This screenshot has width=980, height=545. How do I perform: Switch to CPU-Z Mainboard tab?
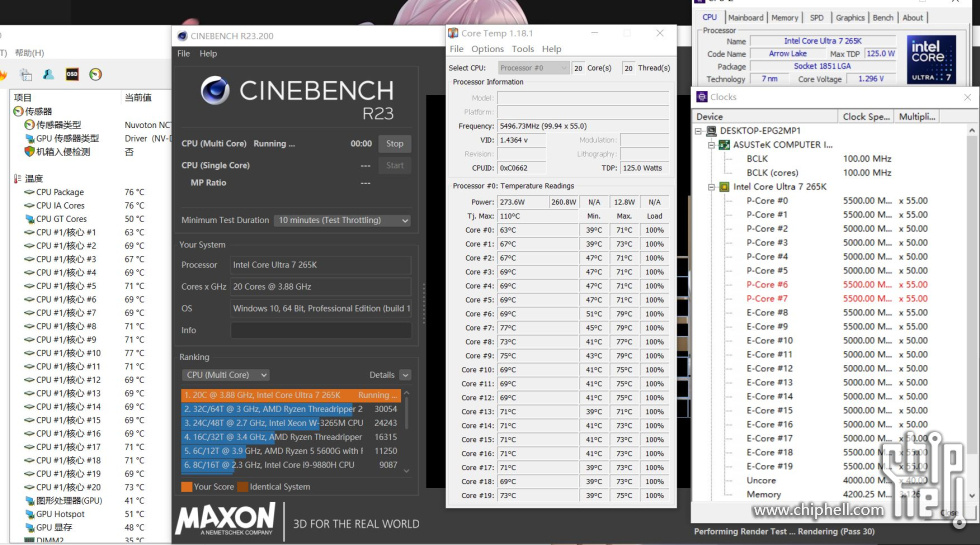746,18
